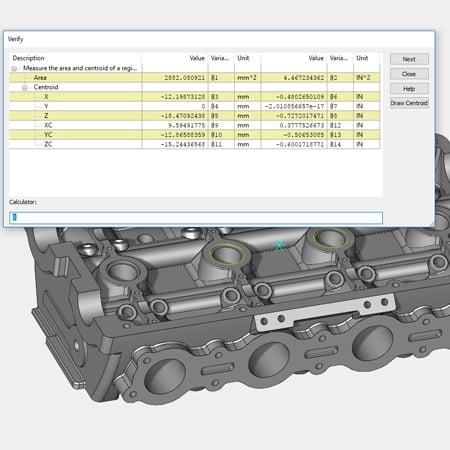This screenshot has height=450, width=450.
Task: Click the mm^2 area value 2882.080921
Action: coord(184,78)
